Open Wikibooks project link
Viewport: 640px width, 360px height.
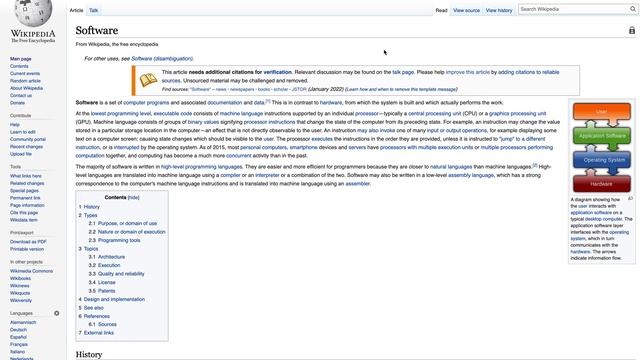pos(20,278)
